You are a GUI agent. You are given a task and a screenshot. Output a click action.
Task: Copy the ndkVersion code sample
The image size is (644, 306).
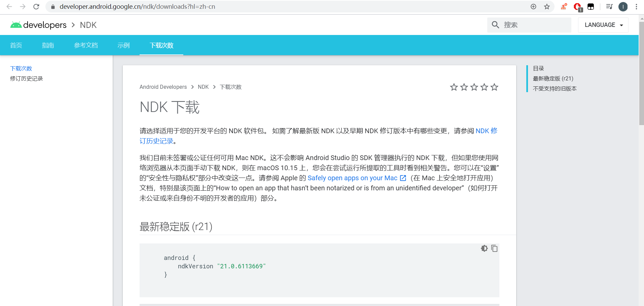494,248
